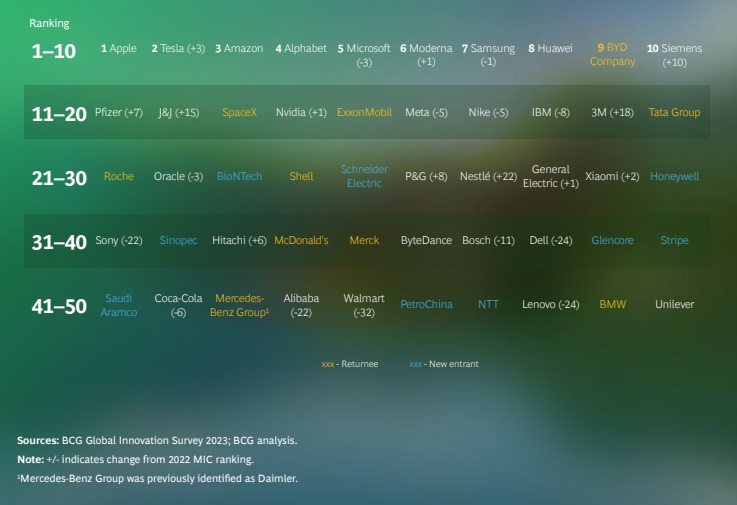Click the 'SpaceX' returnee entry
This screenshot has height=505, width=737.
239,112
